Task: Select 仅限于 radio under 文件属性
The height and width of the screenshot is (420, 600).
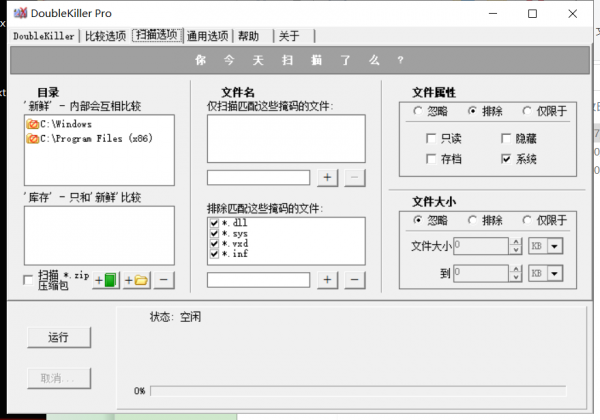Action: pos(527,111)
